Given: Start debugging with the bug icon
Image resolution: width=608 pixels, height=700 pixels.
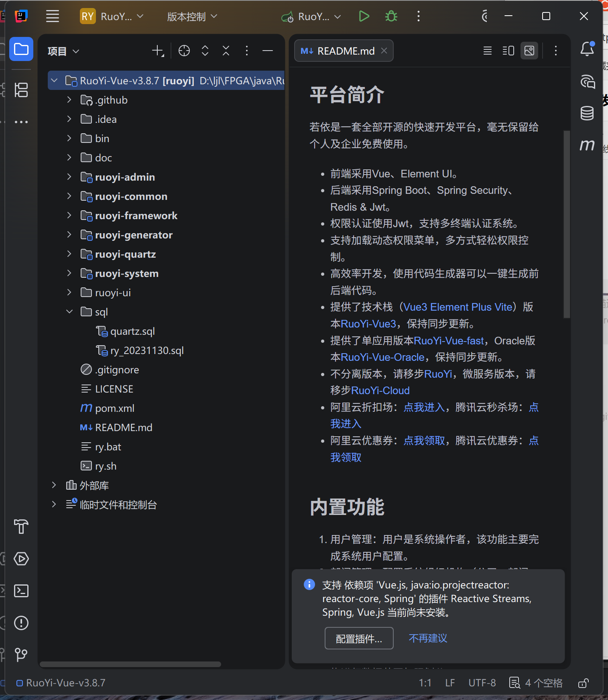Looking at the screenshot, I should click(x=391, y=16).
